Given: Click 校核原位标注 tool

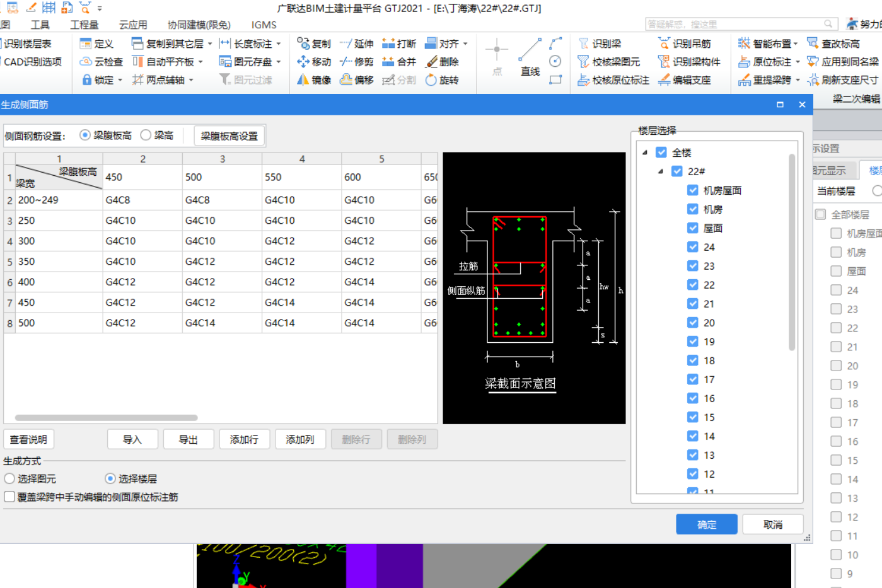Looking at the screenshot, I should 613,80.
